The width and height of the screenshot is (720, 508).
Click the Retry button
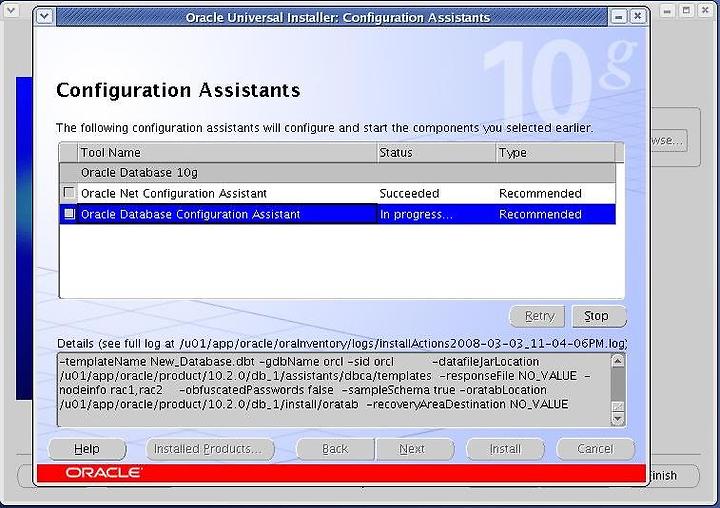pos(537,316)
